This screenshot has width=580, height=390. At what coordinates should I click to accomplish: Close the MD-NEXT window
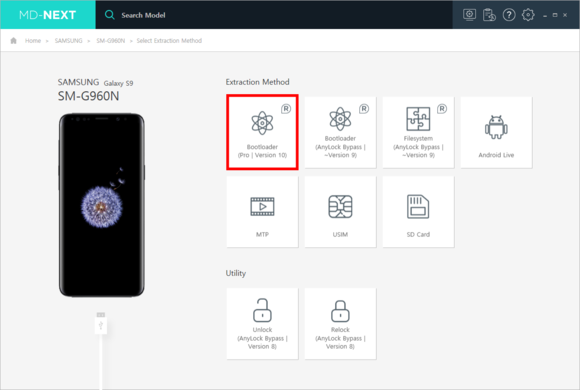(x=565, y=15)
